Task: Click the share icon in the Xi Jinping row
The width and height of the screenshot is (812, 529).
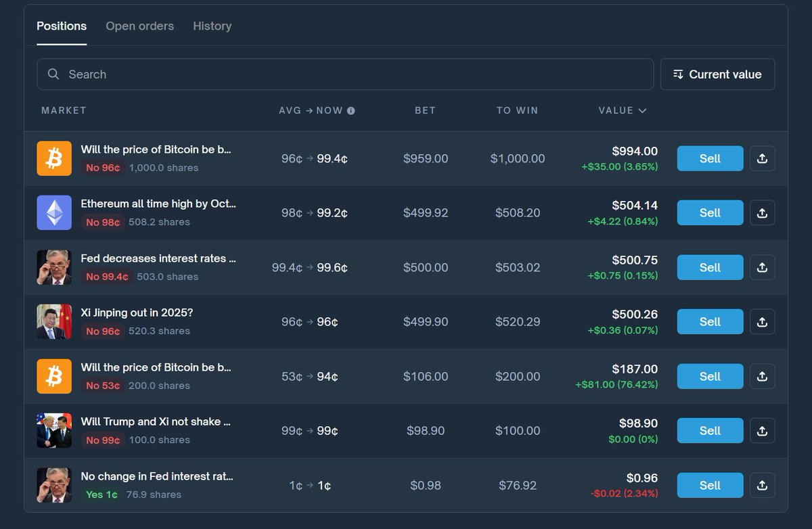Action: pos(763,321)
